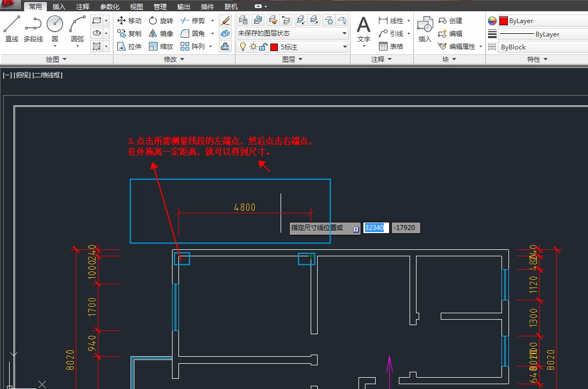Activate the 移动 (Move) command
The width and height of the screenshot is (588, 389).
129,20
